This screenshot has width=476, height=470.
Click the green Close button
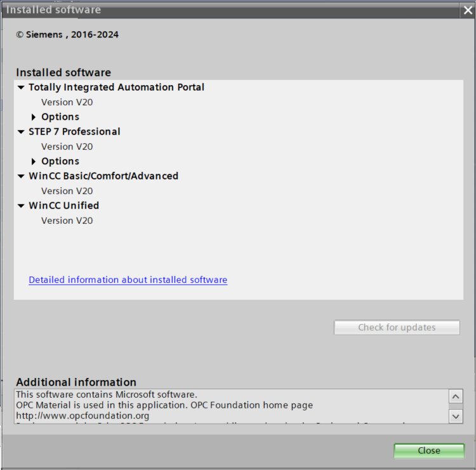429,450
